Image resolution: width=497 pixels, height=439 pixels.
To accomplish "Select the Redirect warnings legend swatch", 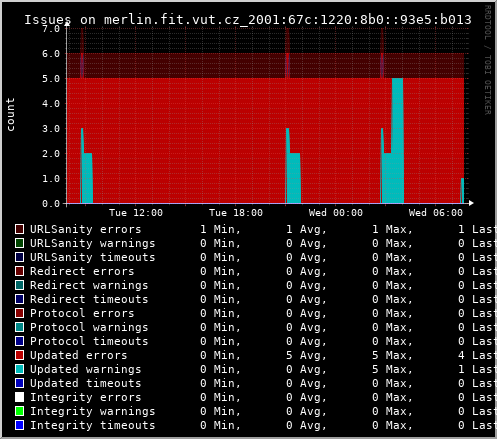I will 19,285.
